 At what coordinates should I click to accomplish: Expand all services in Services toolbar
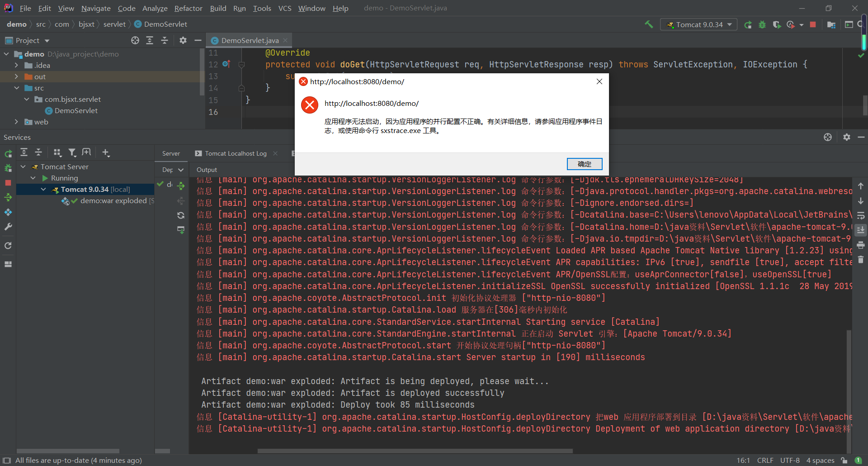tap(24, 152)
